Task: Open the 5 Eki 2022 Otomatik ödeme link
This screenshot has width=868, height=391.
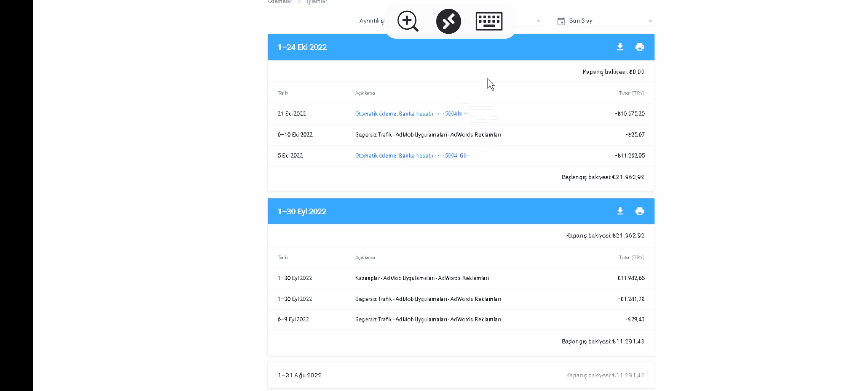Action: click(411, 156)
